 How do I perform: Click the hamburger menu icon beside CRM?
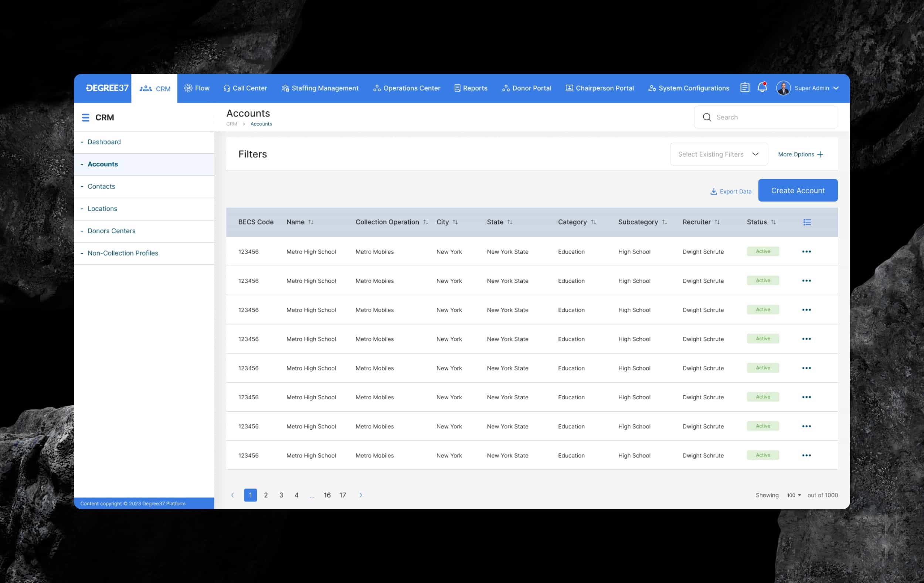pyautogui.click(x=86, y=118)
